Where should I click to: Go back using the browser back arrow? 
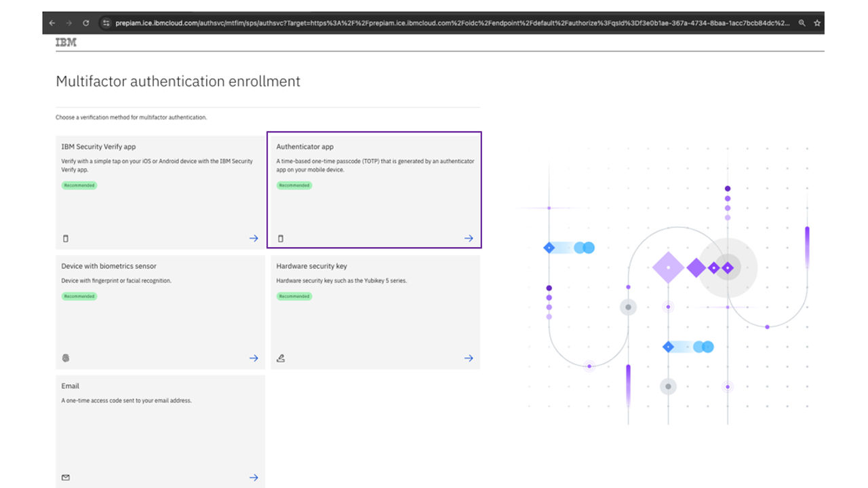(x=52, y=23)
